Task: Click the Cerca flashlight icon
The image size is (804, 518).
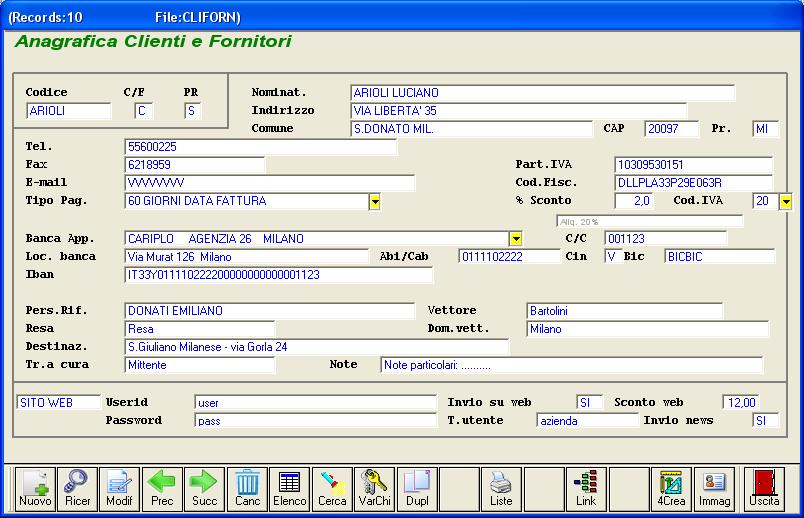Action: point(332,489)
